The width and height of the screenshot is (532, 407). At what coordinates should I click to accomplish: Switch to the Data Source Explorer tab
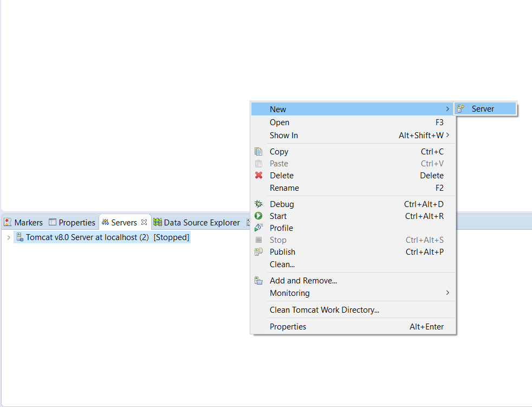pyautogui.click(x=196, y=223)
